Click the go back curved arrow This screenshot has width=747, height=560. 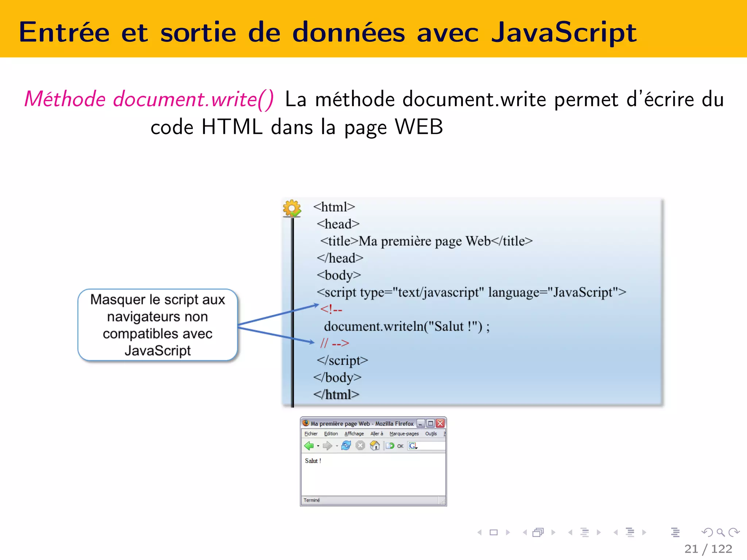pyautogui.click(x=707, y=532)
